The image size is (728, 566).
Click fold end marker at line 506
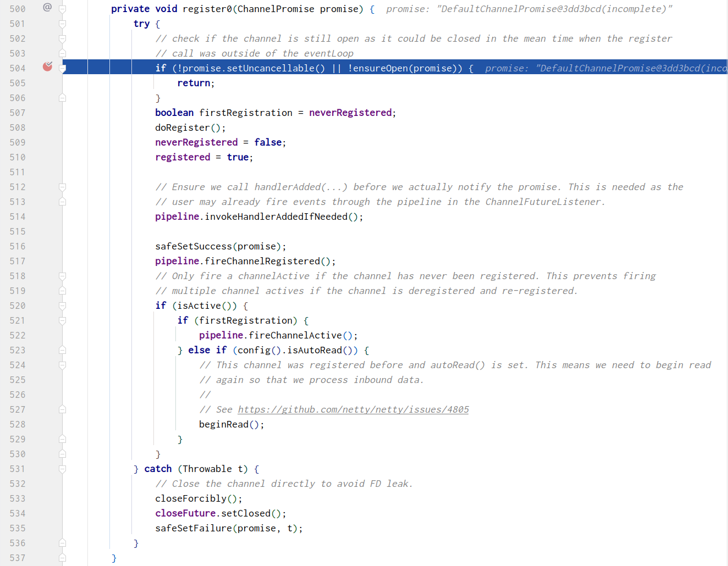62,98
